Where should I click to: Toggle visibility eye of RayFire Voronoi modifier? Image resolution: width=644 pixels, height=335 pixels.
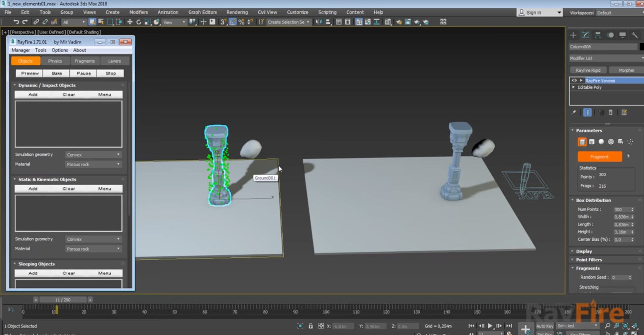click(574, 81)
